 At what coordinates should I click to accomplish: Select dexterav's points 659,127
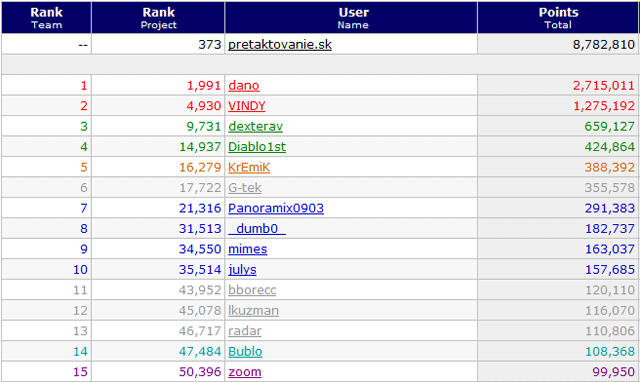point(609,127)
